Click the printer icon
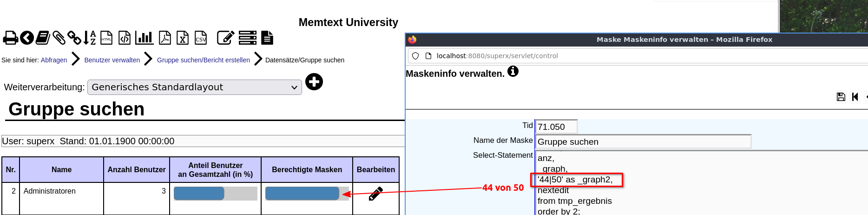This screenshot has width=868, height=215. [x=10, y=38]
